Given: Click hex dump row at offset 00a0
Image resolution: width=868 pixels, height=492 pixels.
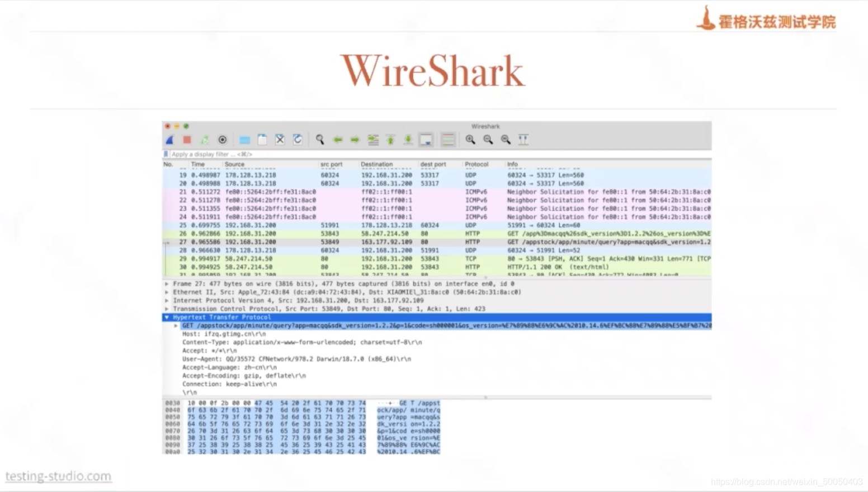Looking at the screenshot, I should 302,452.
